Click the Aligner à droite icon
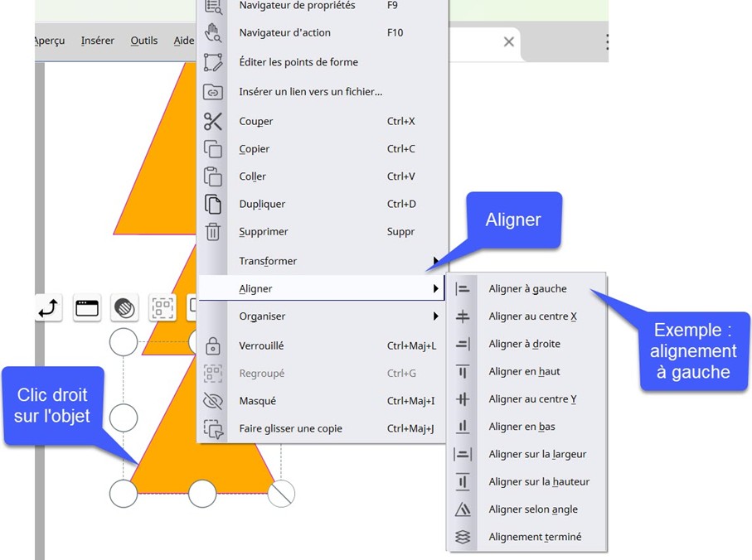752x560 pixels. point(463,344)
